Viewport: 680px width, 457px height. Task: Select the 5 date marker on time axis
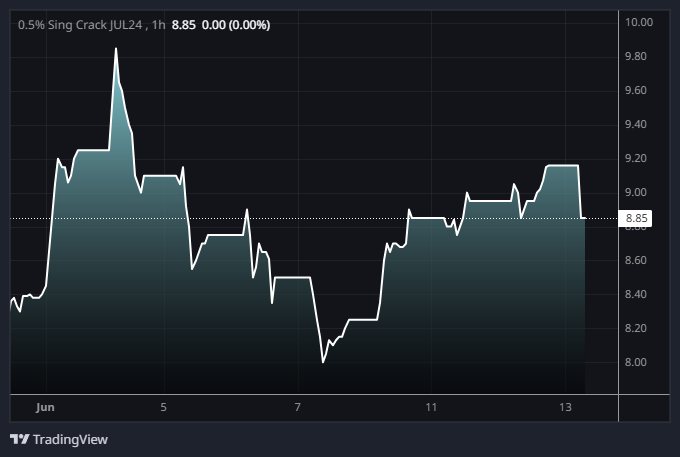click(x=163, y=407)
